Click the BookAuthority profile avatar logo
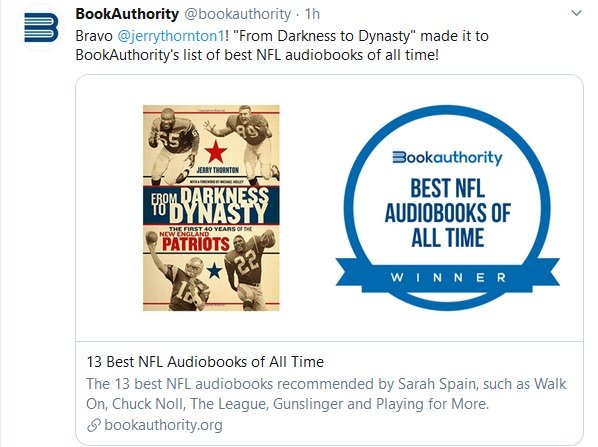This screenshot has width=598, height=447. pos(41,27)
